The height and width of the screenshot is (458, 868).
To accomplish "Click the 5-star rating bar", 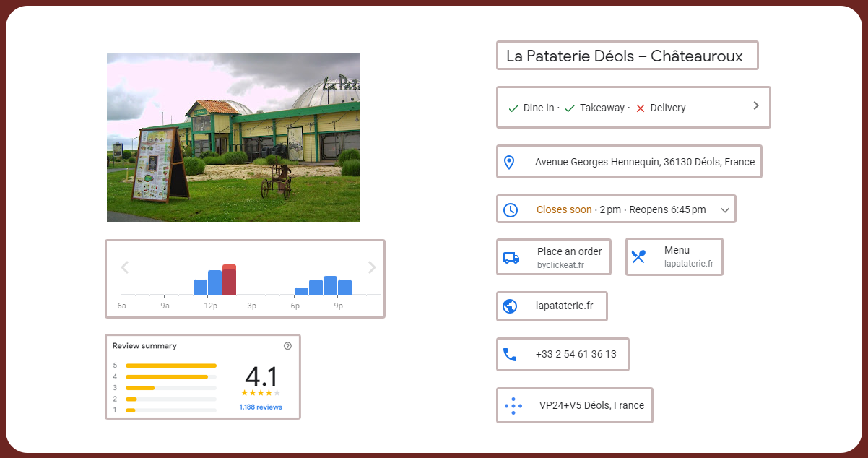I will (x=171, y=366).
